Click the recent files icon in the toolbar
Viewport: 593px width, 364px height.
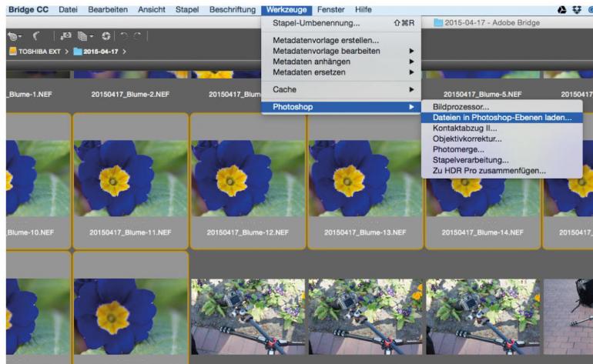(13, 36)
